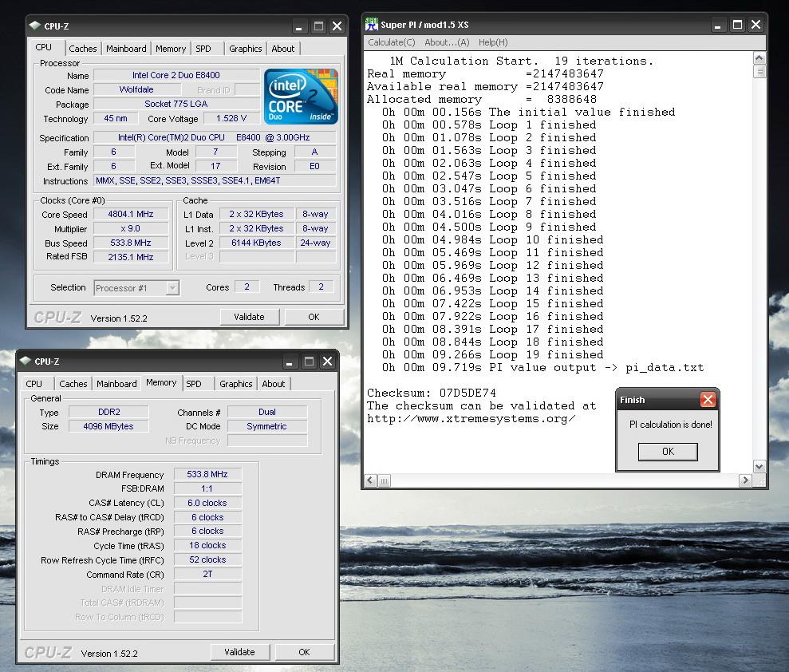Click the FSB:DRAM ratio value 1:1

pos(207,488)
